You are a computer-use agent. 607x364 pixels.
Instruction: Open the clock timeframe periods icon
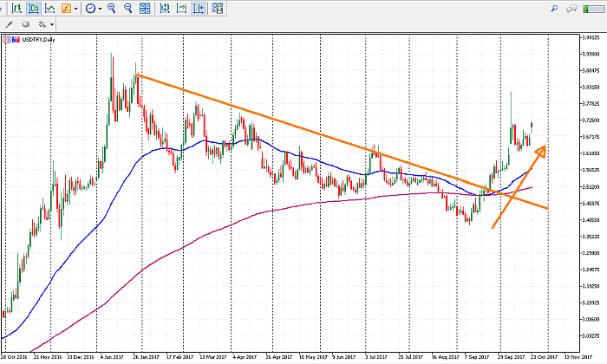(91, 9)
